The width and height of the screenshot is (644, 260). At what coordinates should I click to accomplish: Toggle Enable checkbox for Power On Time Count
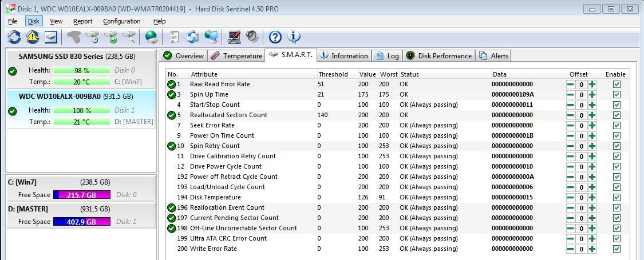[617, 136]
